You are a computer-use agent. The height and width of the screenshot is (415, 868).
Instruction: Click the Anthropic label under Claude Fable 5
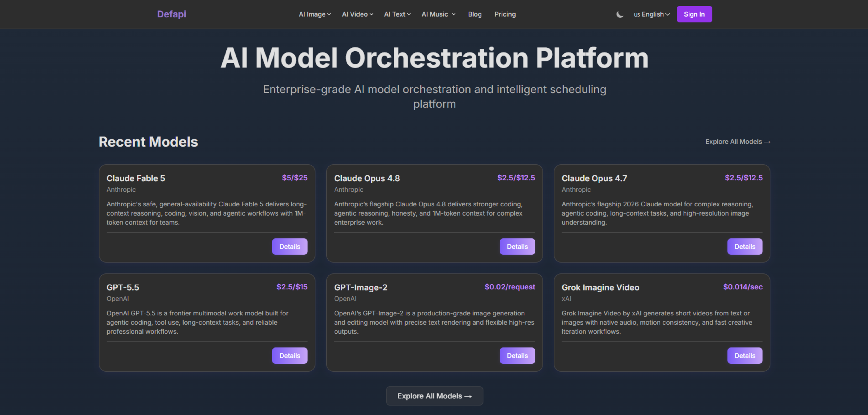[121, 190]
